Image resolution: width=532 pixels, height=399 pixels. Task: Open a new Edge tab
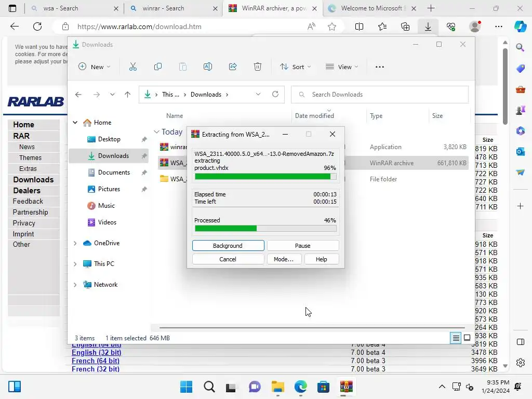431,8
